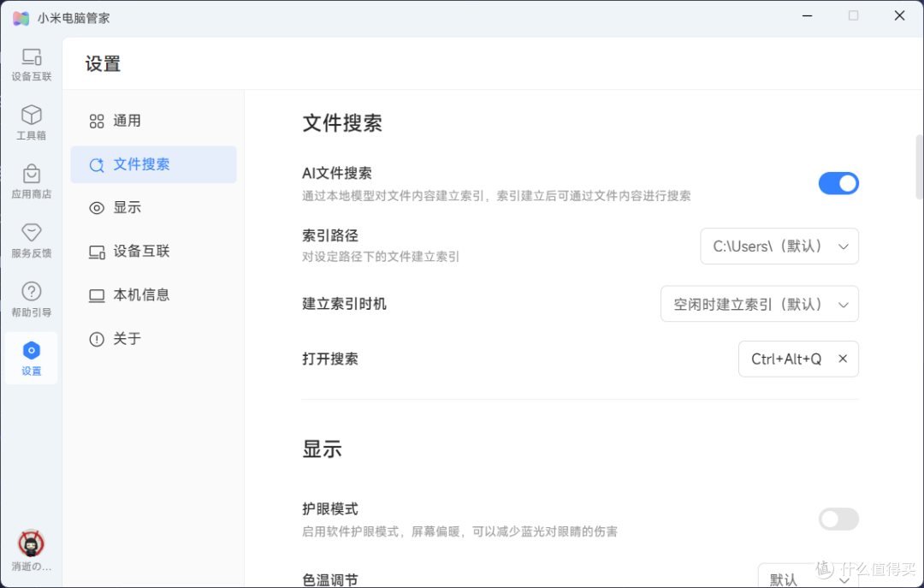This screenshot has height=588, width=924.
Task: Minimize the 小米电脑管家 window
Action: pyautogui.click(x=808, y=16)
